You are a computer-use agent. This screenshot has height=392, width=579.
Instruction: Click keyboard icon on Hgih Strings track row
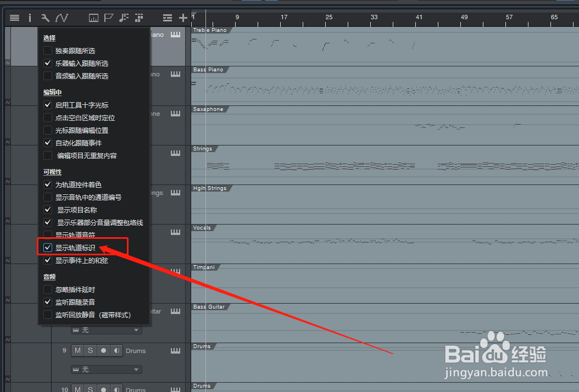[175, 193]
